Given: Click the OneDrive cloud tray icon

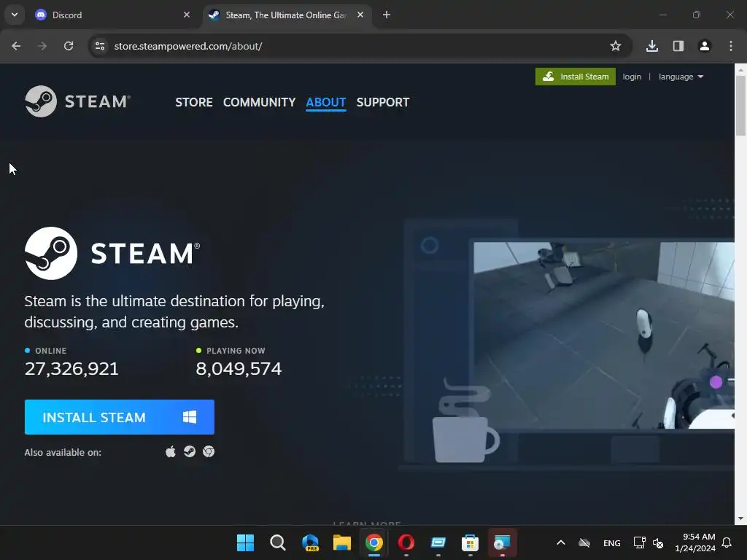Looking at the screenshot, I should click(584, 542).
